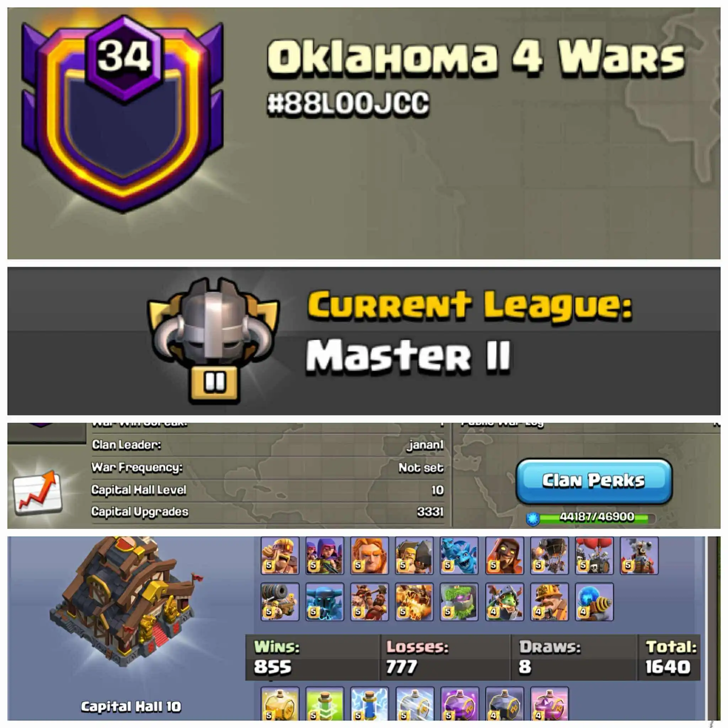This screenshot has width=728, height=728.
Task: Tap the Super Wizard hooded icon
Action: [x=504, y=556]
